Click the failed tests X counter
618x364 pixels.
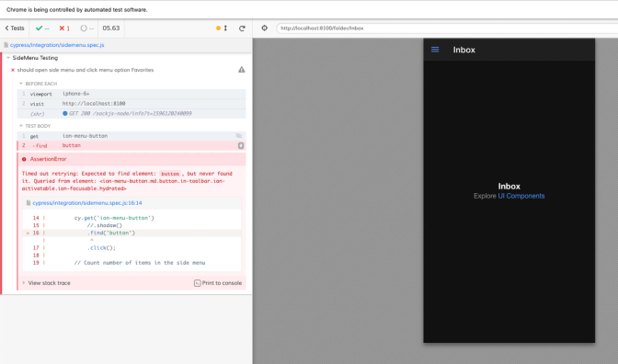coord(64,28)
